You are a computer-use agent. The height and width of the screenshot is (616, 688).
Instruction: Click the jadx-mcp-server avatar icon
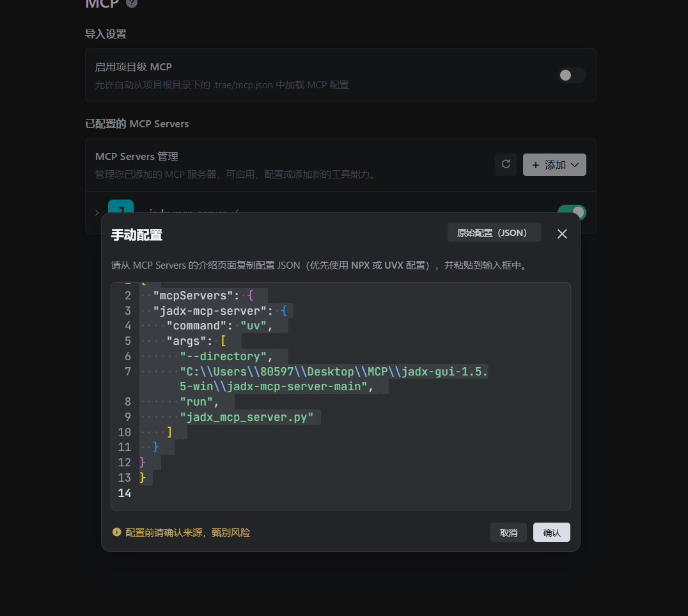pyautogui.click(x=121, y=207)
